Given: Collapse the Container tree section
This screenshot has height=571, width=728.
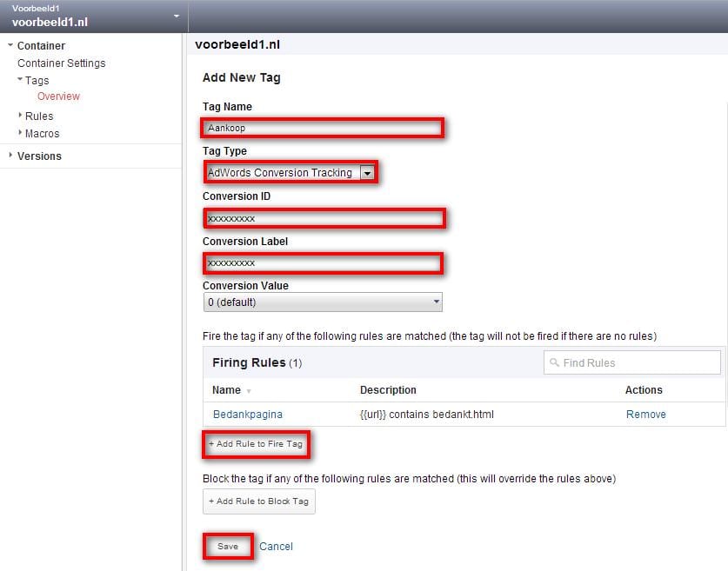Looking at the screenshot, I should pos(10,45).
